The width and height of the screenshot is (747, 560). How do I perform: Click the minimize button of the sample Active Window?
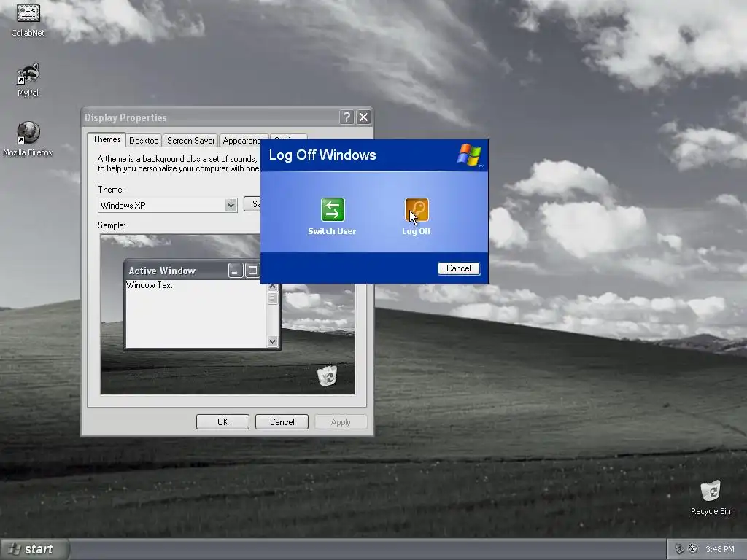point(236,271)
